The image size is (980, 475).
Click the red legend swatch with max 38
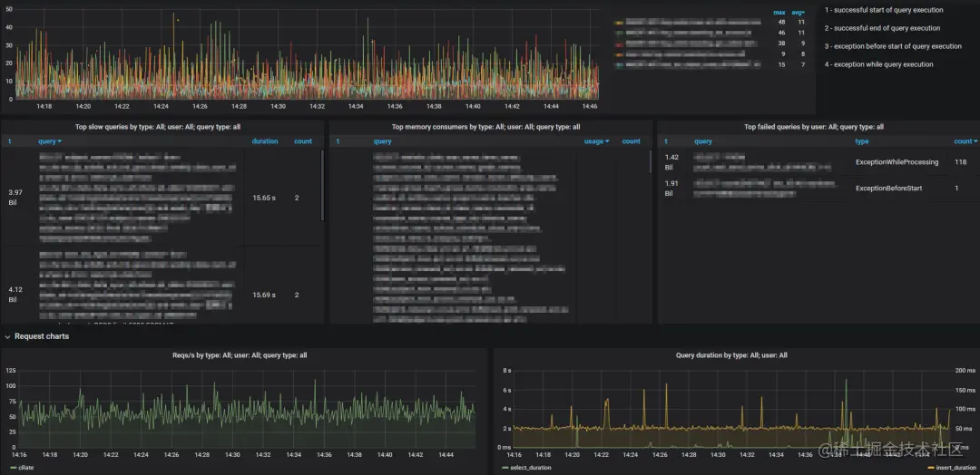[620, 44]
